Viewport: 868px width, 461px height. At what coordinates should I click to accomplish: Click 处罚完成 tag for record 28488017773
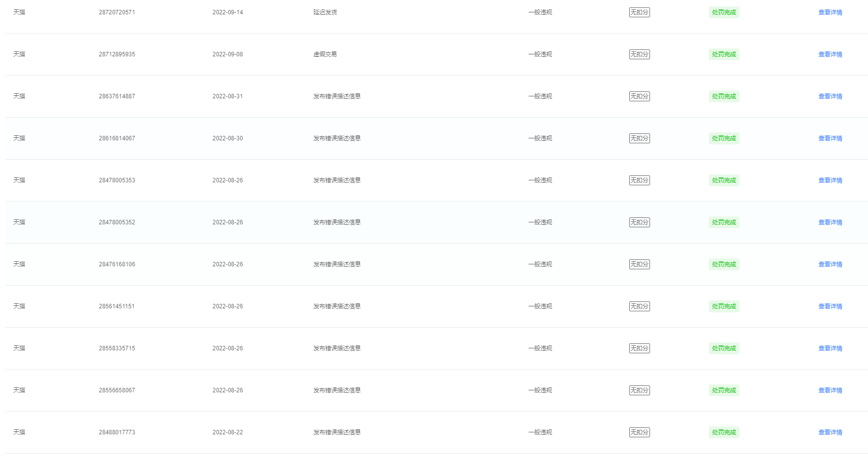(x=724, y=432)
